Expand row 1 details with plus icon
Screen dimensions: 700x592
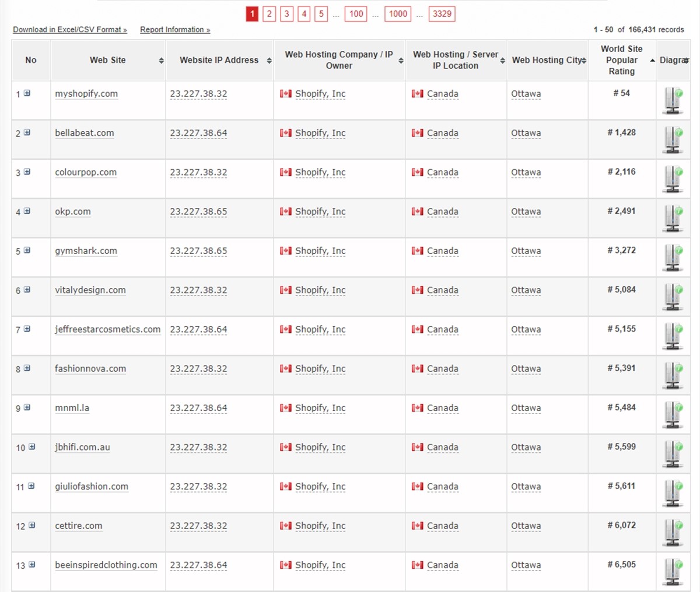point(27,93)
